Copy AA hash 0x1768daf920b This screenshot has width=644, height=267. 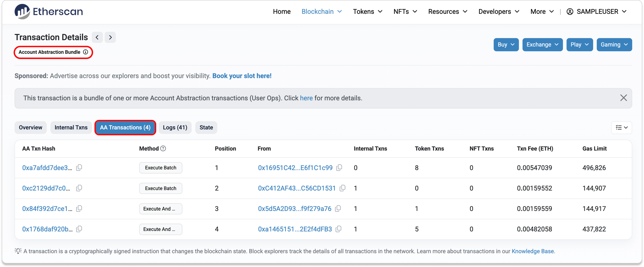pyautogui.click(x=79, y=229)
